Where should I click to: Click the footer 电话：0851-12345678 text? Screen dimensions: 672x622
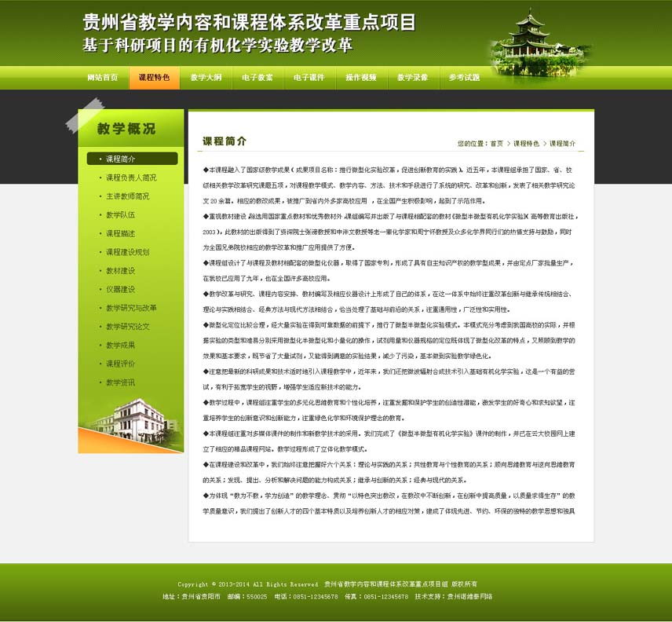click(x=306, y=597)
